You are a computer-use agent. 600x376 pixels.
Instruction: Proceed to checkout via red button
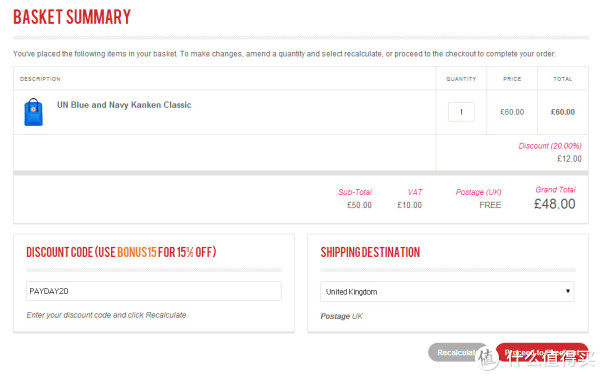point(542,352)
